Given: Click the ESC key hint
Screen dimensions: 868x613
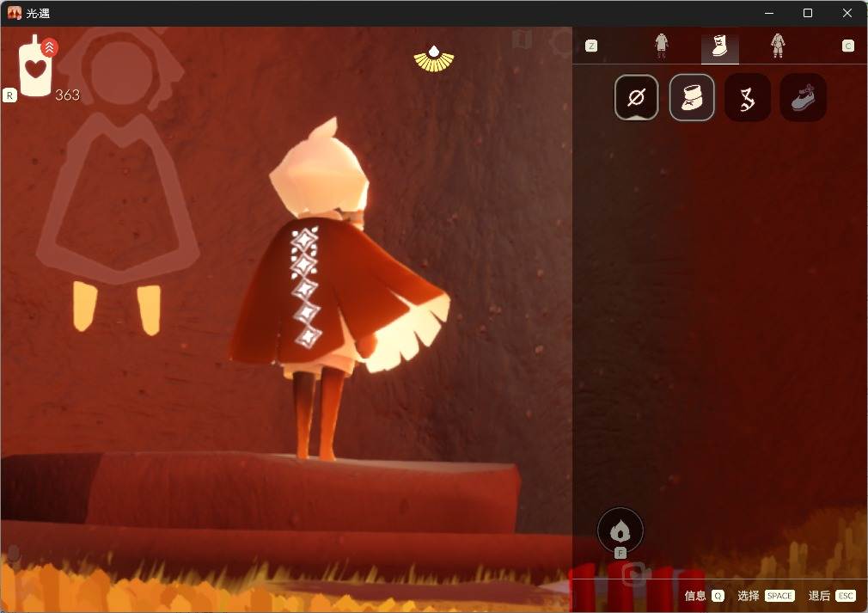Looking at the screenshot, I should pos(846,596).
